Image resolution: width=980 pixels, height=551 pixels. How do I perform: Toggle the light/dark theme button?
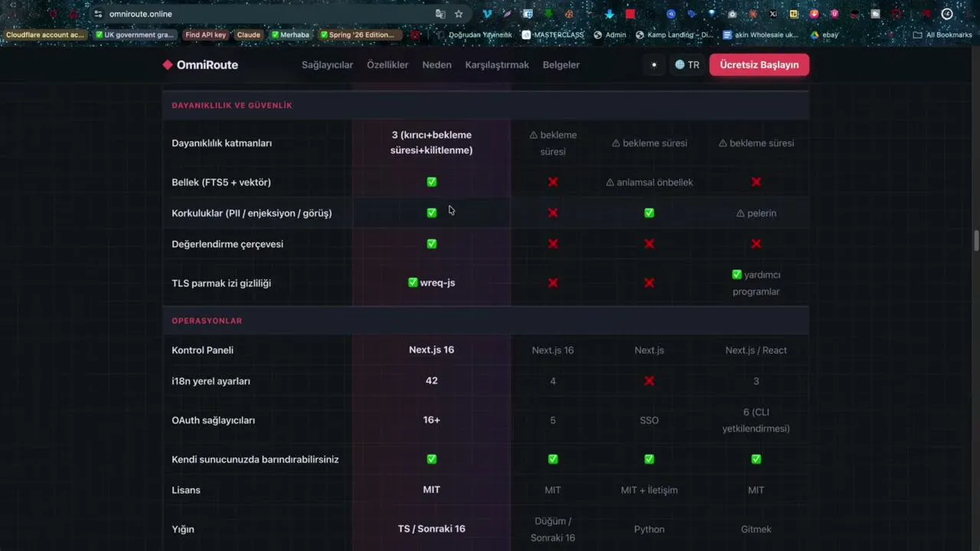(x=654, y=65)
